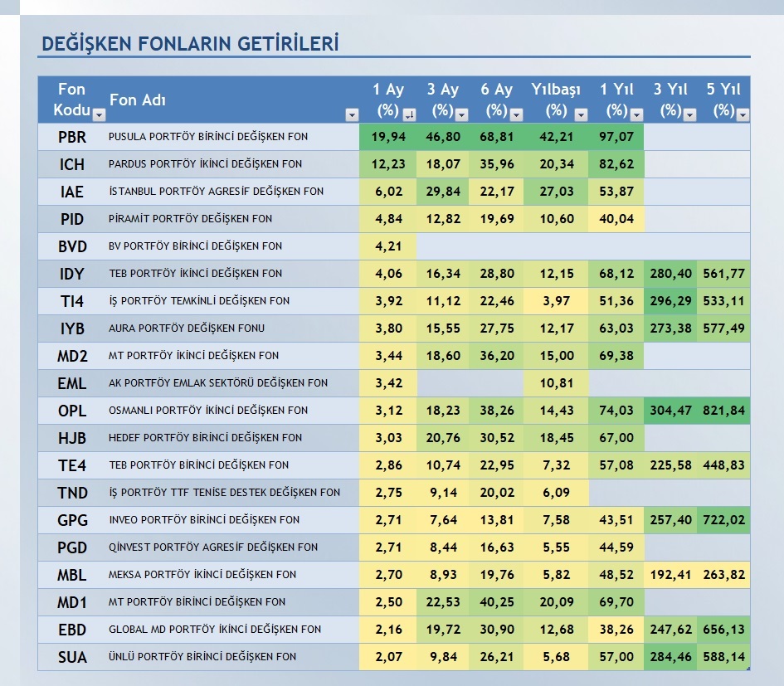Select the PBR fund code cell
Image resolution: width=784 pixels, height=686 pixels.
tap(72, 137)
